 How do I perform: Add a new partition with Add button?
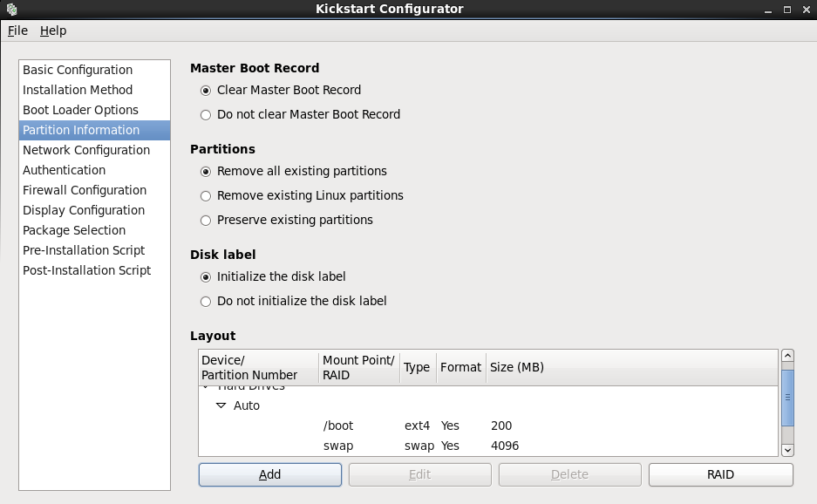click(270, 474)
